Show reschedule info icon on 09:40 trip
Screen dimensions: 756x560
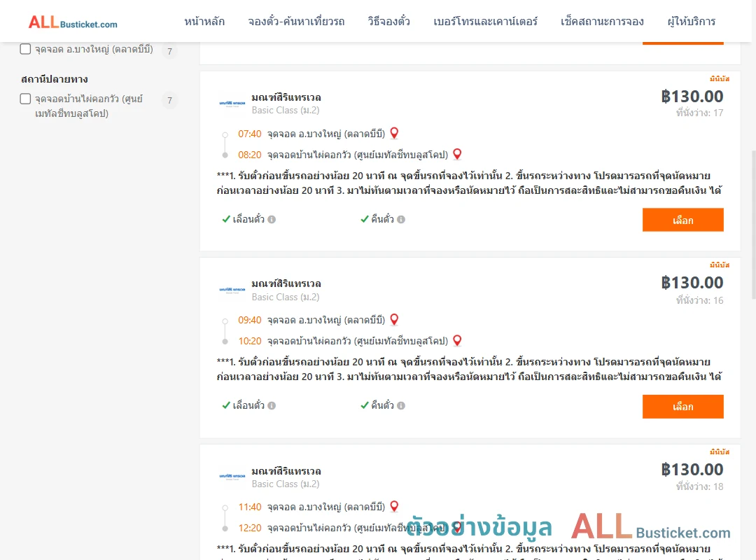(272, 406)
